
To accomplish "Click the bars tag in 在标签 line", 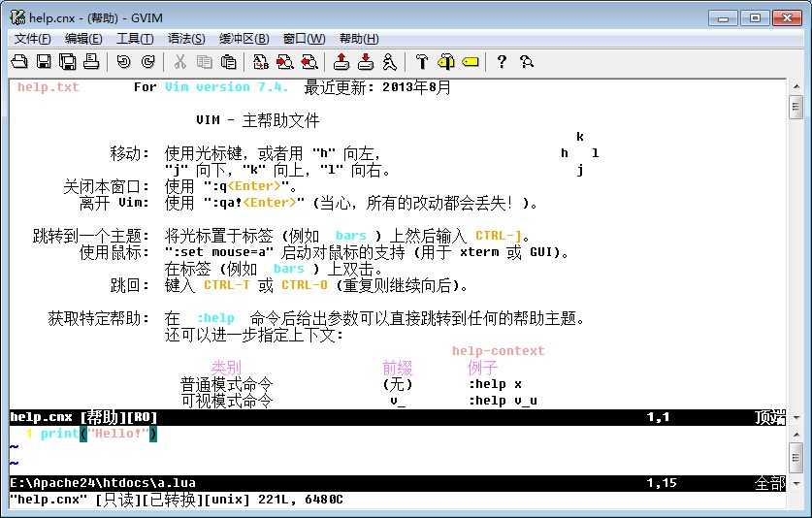I will click(288, 269).
